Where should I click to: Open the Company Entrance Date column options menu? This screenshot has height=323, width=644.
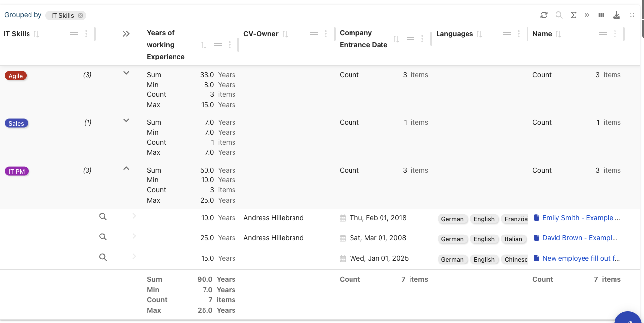[422, 39]
